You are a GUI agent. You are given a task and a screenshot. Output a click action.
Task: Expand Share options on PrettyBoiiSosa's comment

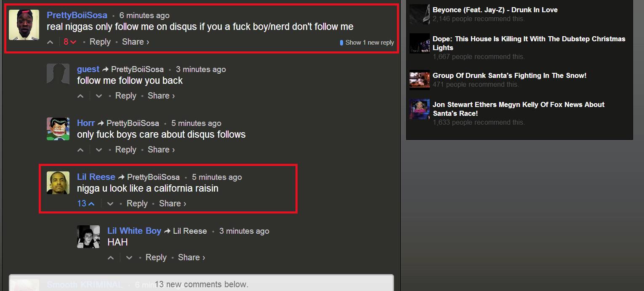tap(136, 42)
